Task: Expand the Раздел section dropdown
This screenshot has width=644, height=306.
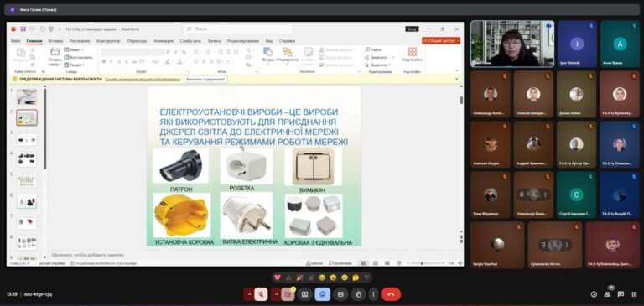Action: [x=75, y=65]
